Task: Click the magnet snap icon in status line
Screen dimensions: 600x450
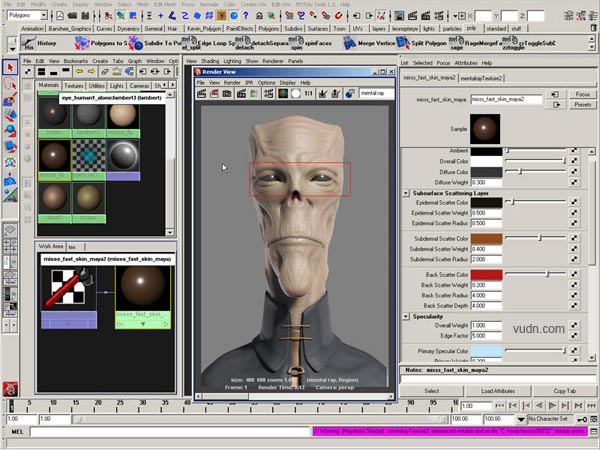Action: click(x=338, y=16)
